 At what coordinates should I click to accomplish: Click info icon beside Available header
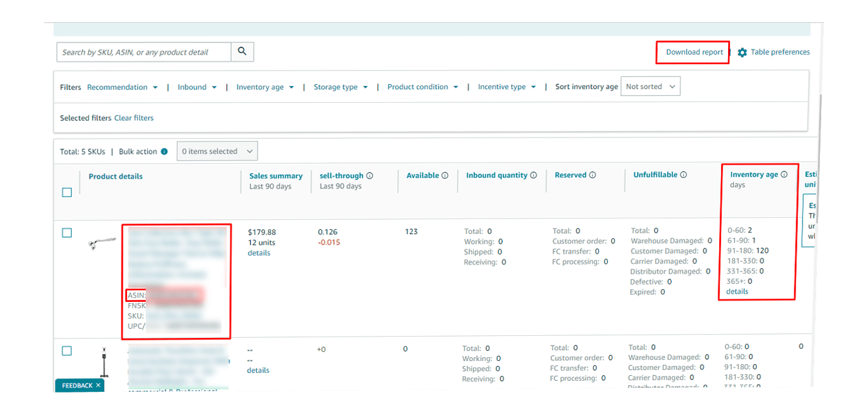445,176
